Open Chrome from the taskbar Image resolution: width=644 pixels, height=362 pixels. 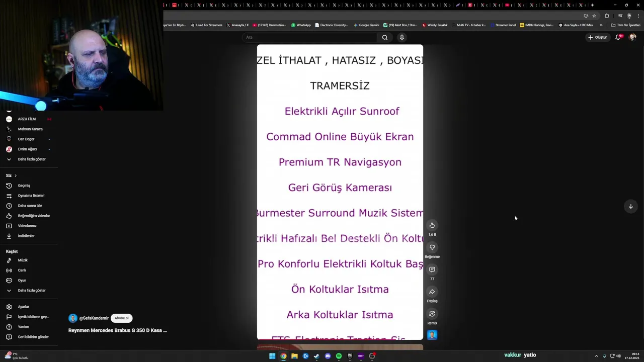[x=283, y=356]
